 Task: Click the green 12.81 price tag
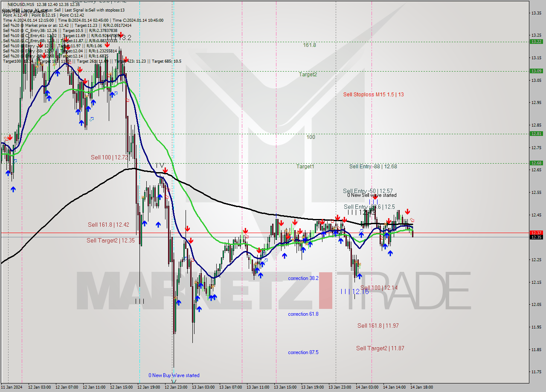(536, 133)
